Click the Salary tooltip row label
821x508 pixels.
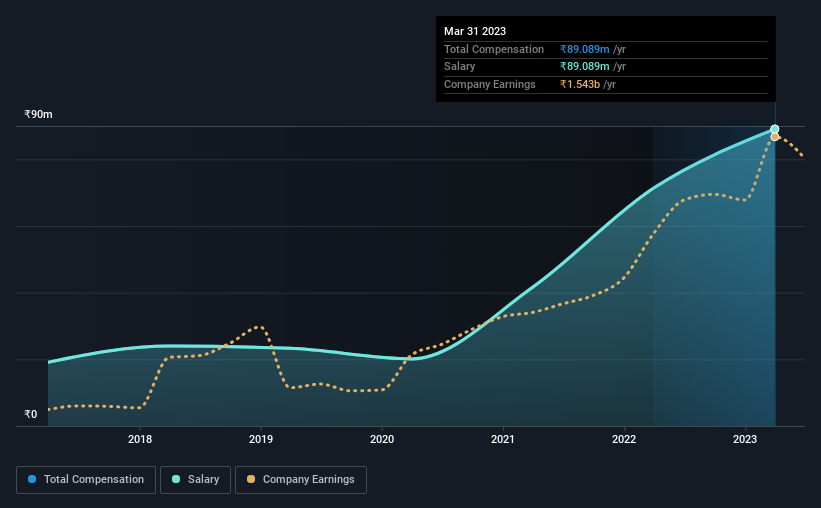pos(460,67)
